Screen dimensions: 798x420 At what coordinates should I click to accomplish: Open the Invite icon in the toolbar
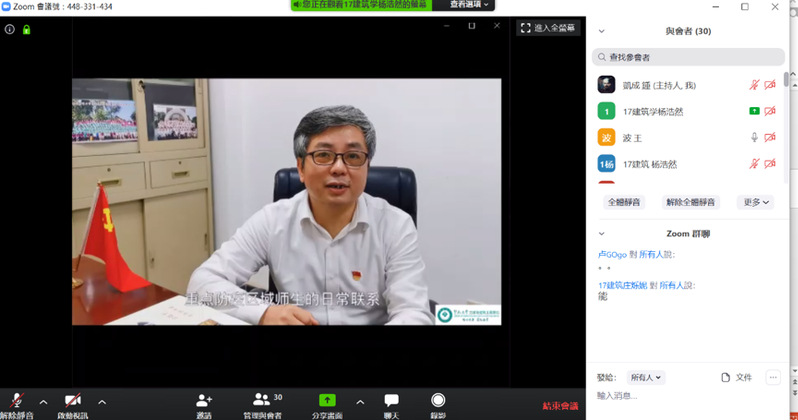204,400
